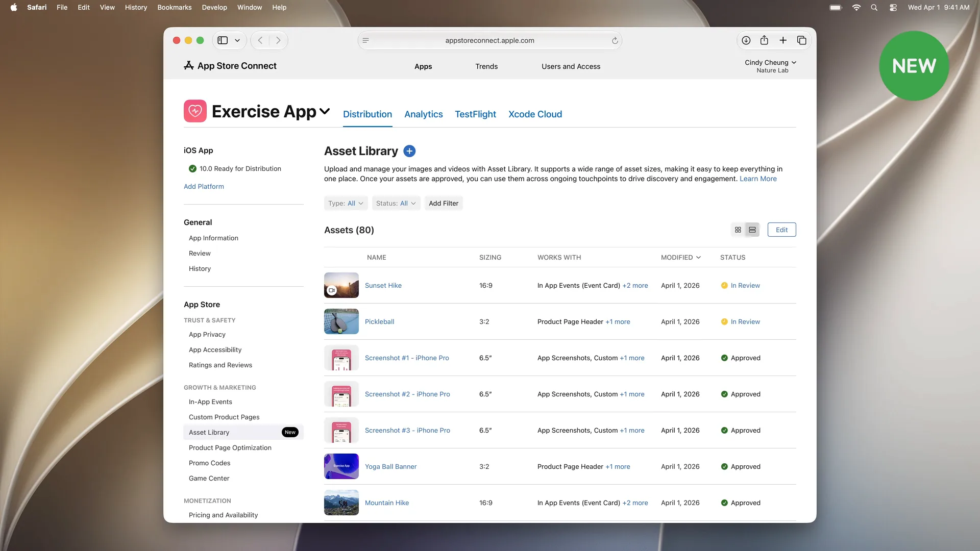
Task: Expand sidebar options chevron in Safari toolbar
Action: point(237,40)
